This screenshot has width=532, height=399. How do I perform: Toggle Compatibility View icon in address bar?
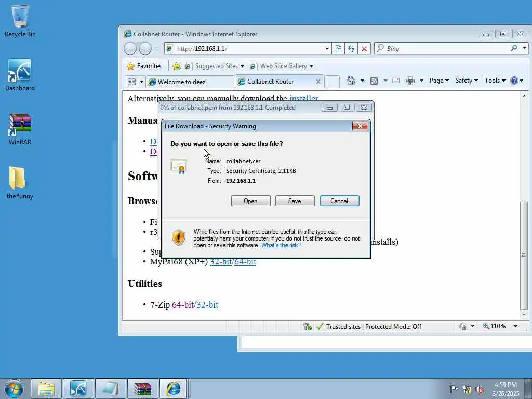click(338, 49)
